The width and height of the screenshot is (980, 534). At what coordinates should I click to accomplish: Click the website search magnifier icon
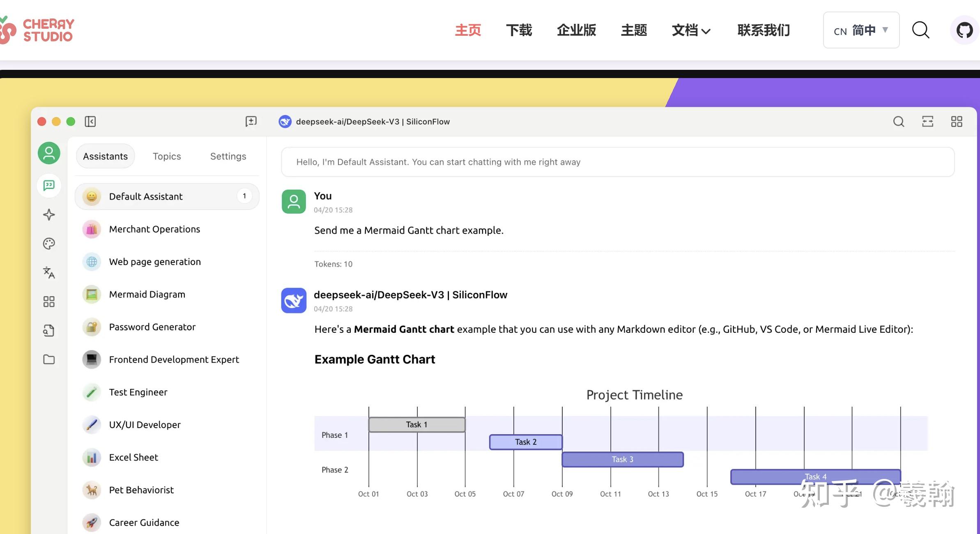[920, 30]
